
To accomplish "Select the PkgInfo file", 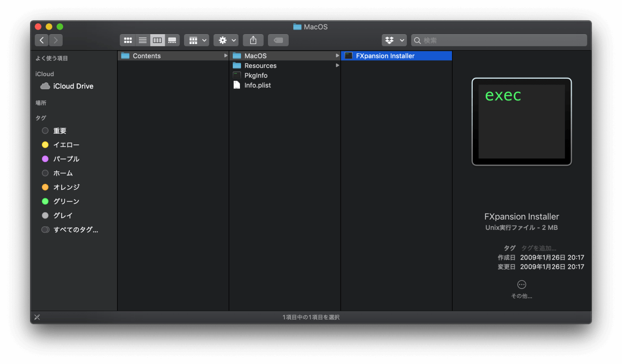I will click(285, 76).
